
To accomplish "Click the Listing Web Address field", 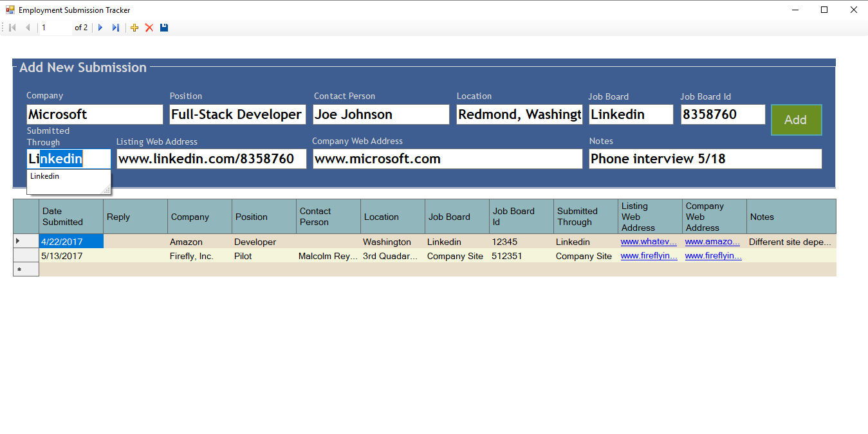I will click(x=212, y=159).
